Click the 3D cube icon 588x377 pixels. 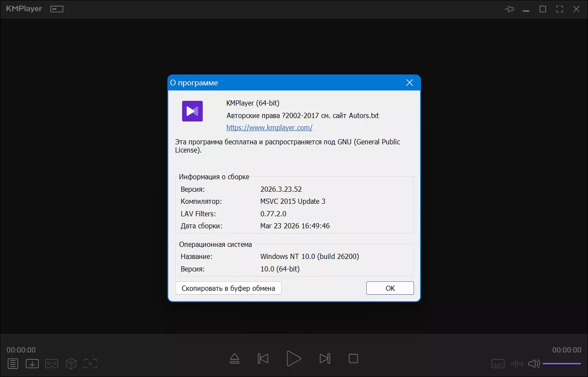71,364
